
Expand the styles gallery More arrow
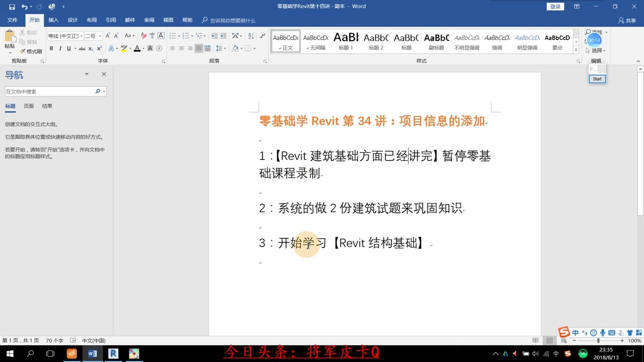(x=576, y=49)
